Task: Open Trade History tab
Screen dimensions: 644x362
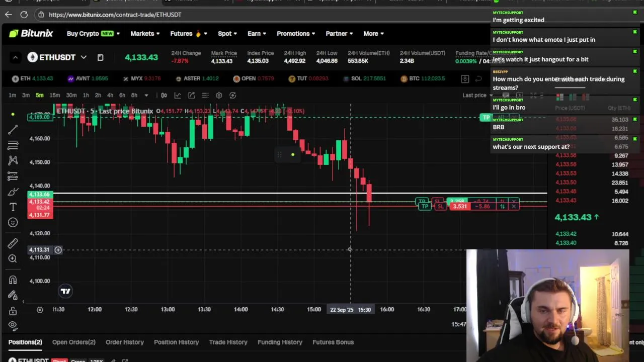Action: point(228,342)
